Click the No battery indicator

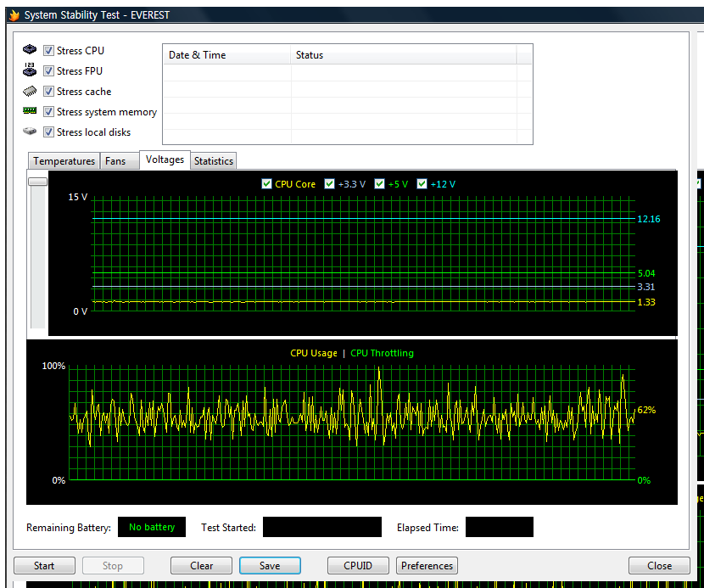click(152, 527)
